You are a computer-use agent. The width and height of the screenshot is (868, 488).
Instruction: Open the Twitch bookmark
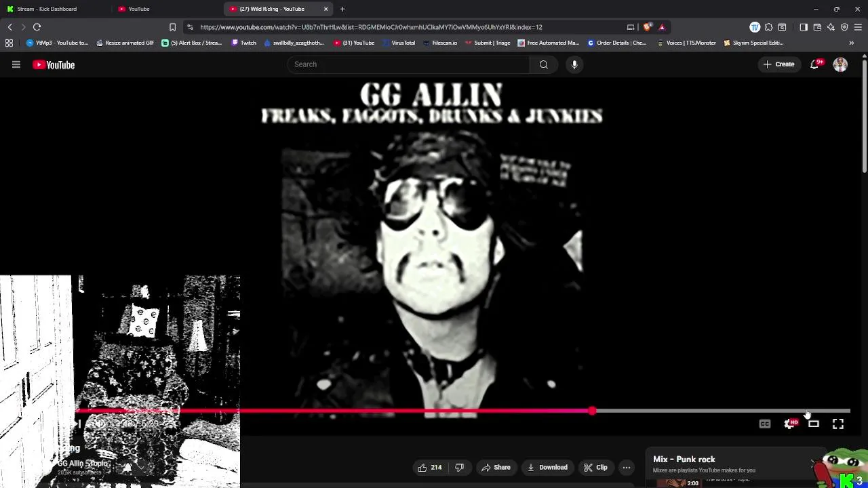click(243, 43)
